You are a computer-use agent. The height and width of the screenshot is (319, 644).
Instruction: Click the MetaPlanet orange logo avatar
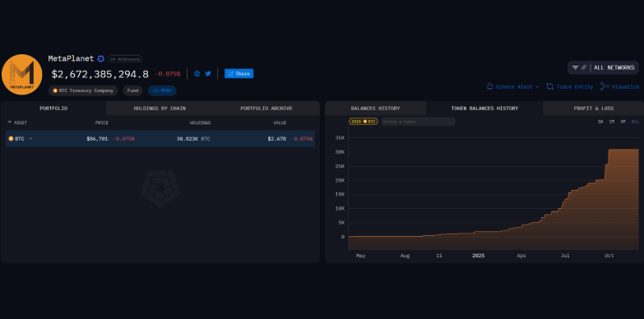pyautogui.click(x=21, y=74)
